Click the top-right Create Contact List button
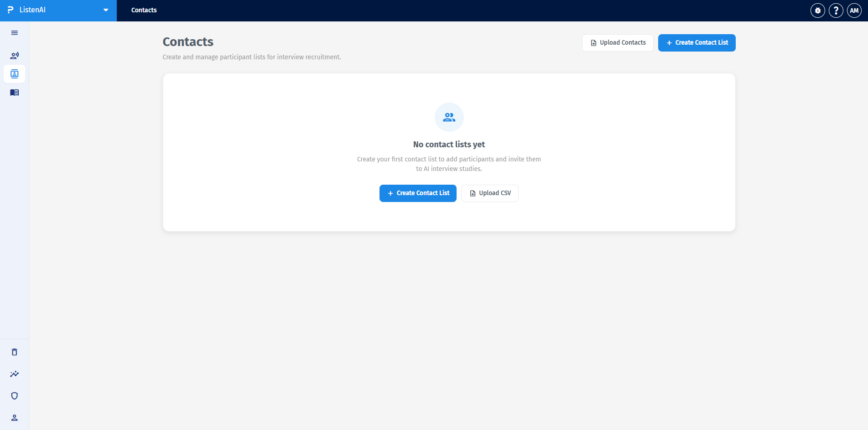The height and width of the screenshot is (430, 868). tap(697, 43)
